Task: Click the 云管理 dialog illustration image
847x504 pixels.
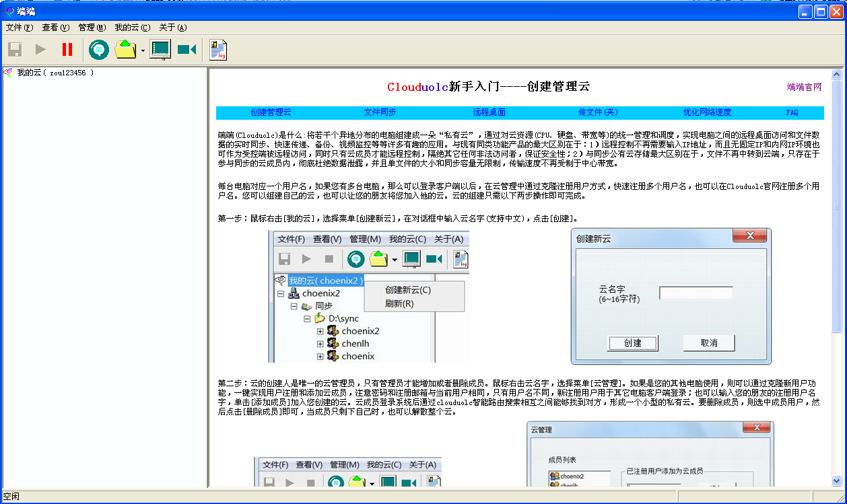Action: pyautogui.click(x=650, y=454)
